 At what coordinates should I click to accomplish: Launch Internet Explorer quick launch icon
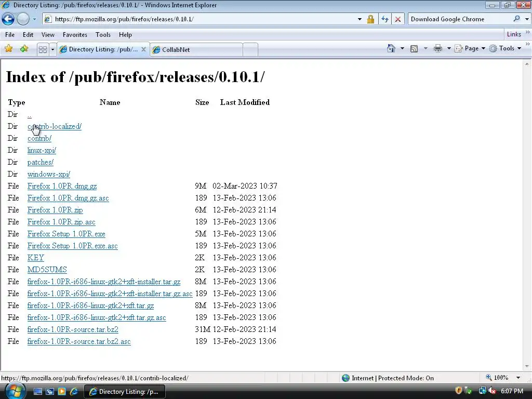click(74, 392)
